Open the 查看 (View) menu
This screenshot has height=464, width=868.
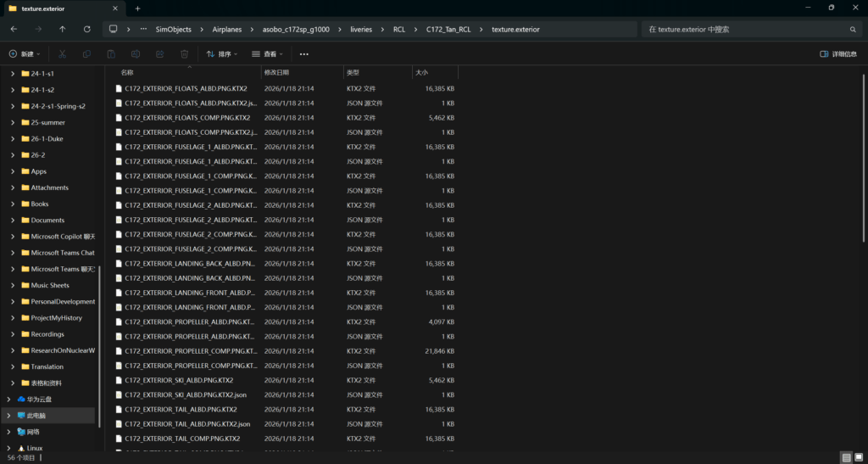pos(268,53)
